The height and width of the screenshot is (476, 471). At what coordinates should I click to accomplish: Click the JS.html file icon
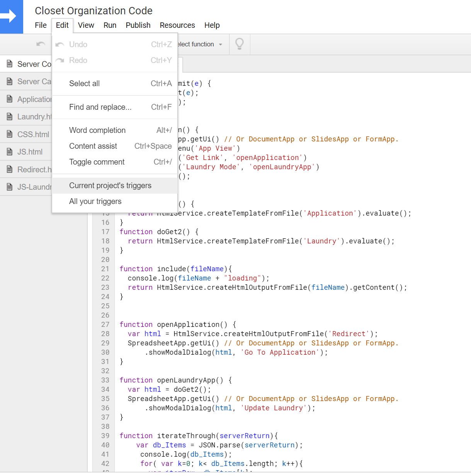10,152
